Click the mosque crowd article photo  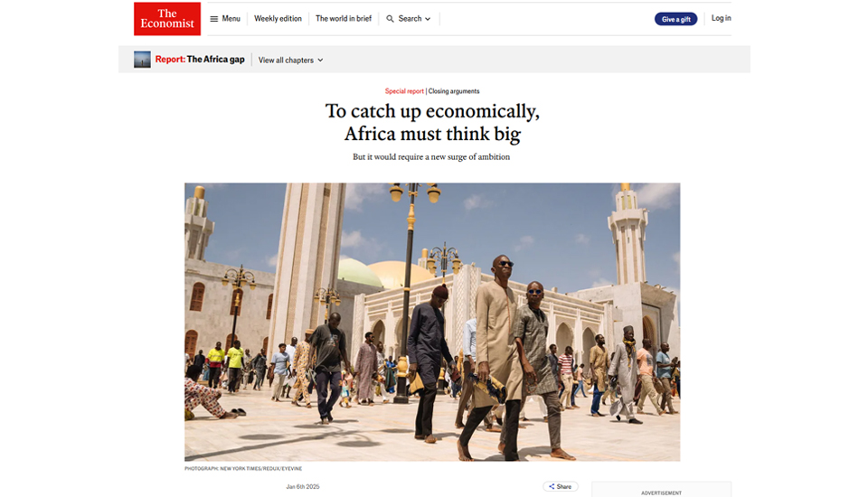tap(432, 322)
